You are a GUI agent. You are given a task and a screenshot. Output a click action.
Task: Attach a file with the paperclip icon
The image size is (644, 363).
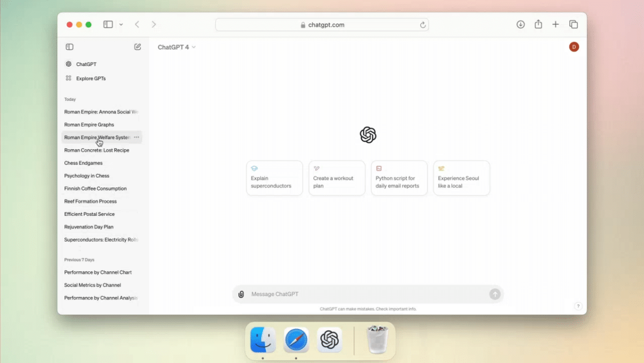[240, 294]
